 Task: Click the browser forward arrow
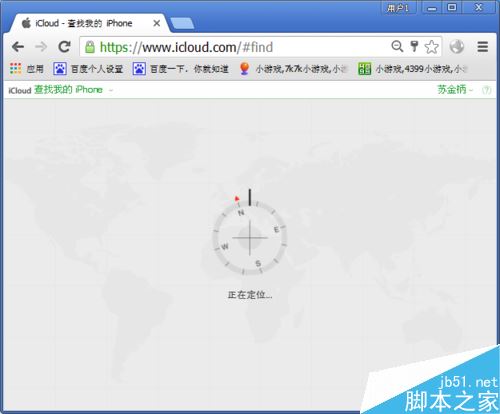tap(41, 47)
